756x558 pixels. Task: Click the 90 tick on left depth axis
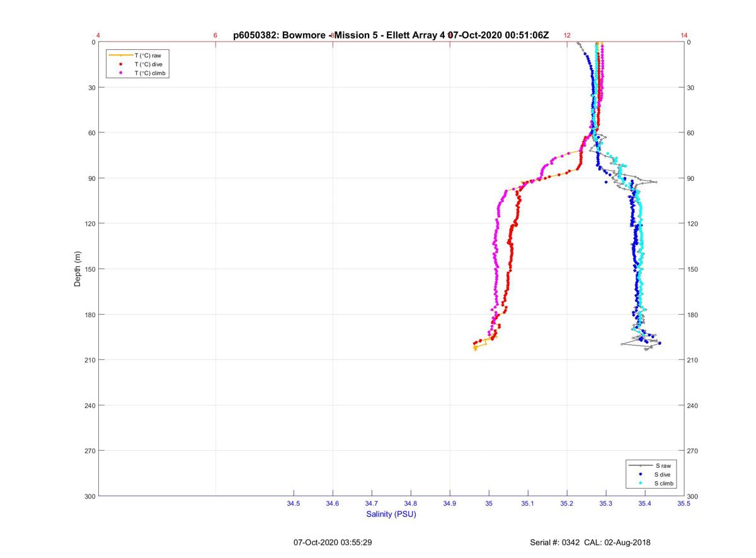[91, 178]
